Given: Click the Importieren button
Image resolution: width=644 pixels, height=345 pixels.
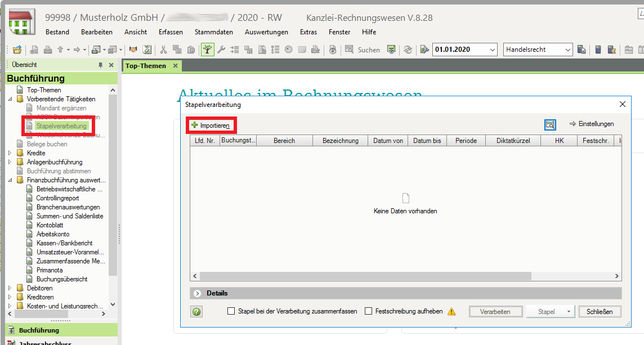Looking at the screenshot, I should point(211,126).
